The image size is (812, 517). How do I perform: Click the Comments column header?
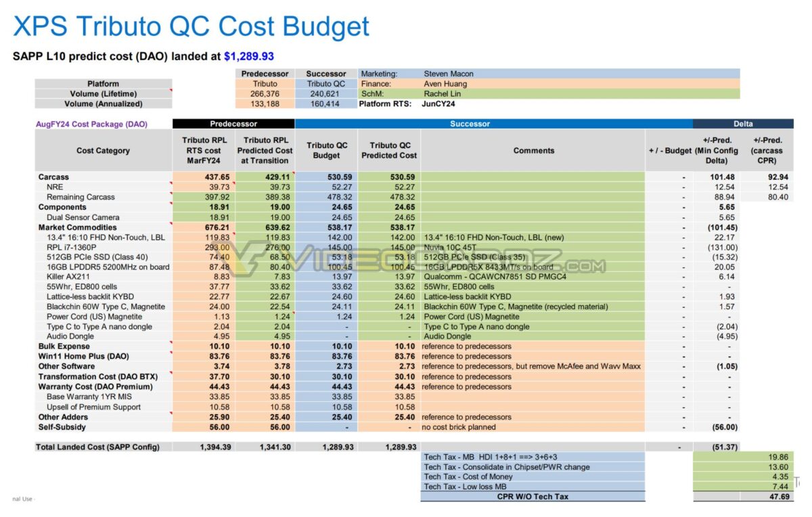point(533,151)
